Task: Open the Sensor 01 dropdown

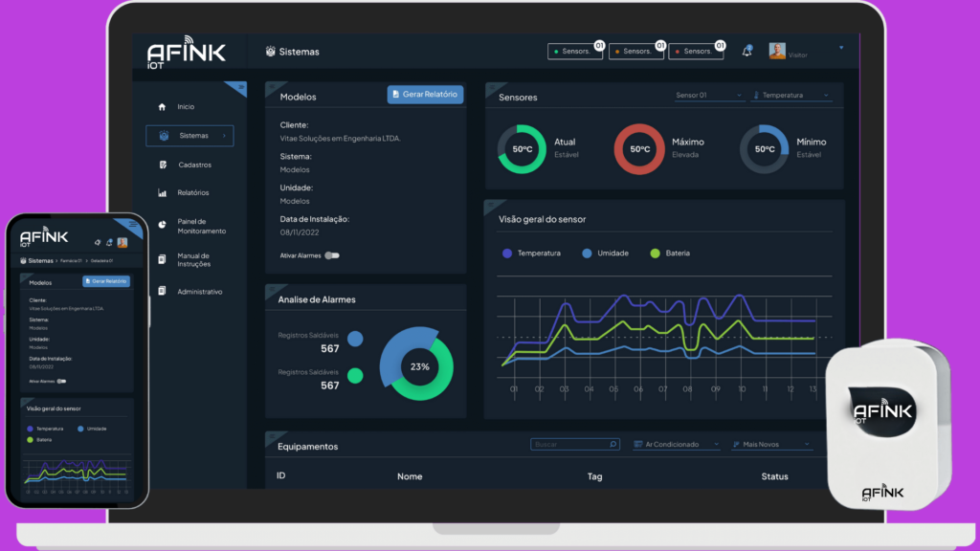Action: [x=709, y=96]
